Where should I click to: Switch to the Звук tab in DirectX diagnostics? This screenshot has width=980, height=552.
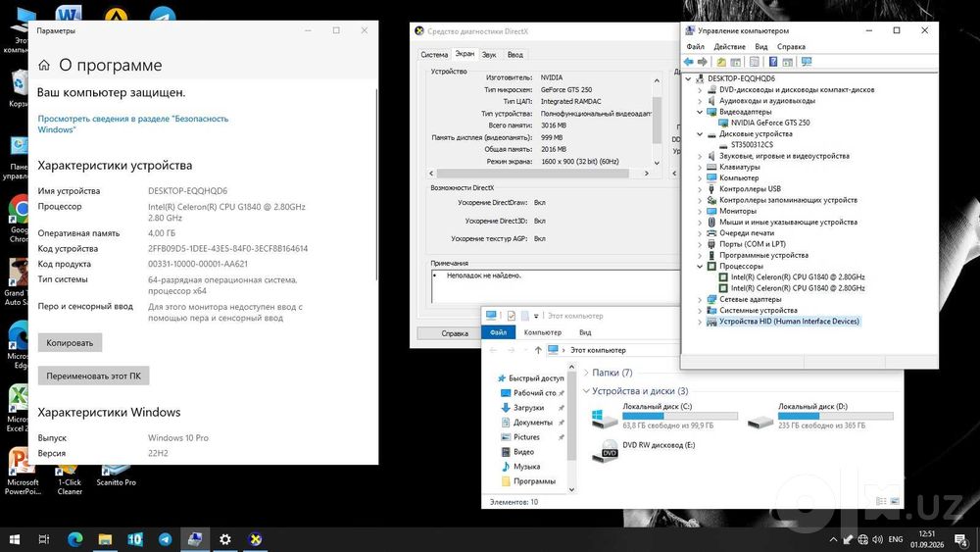click(x=489, y=55)
